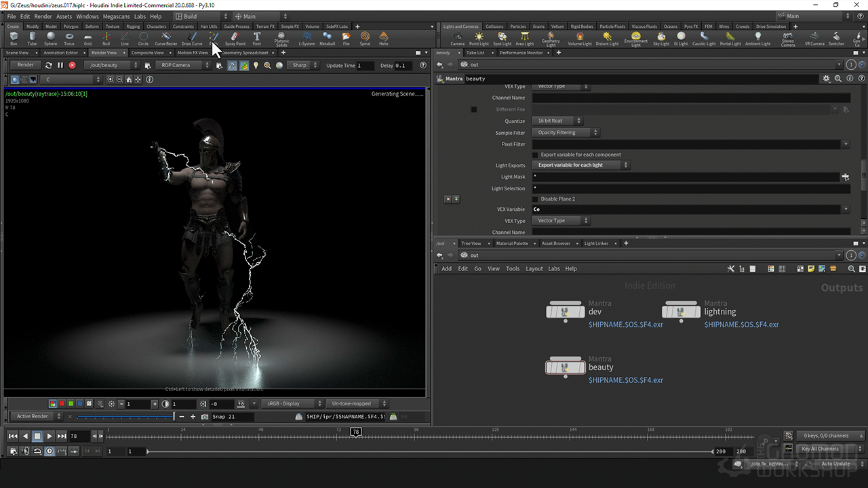Stop the render with red icon
The height and width of the screenshot is (488, 868).
(x=73, y=65)
